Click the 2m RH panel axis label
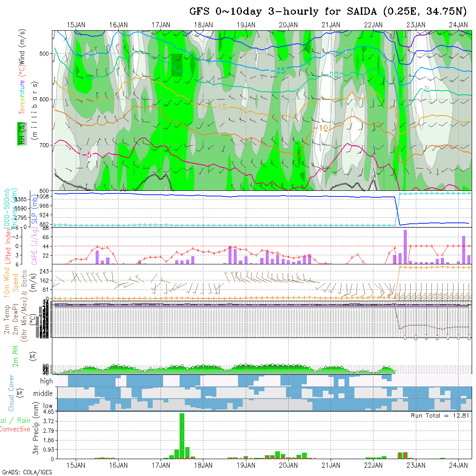 click(16, 356)
